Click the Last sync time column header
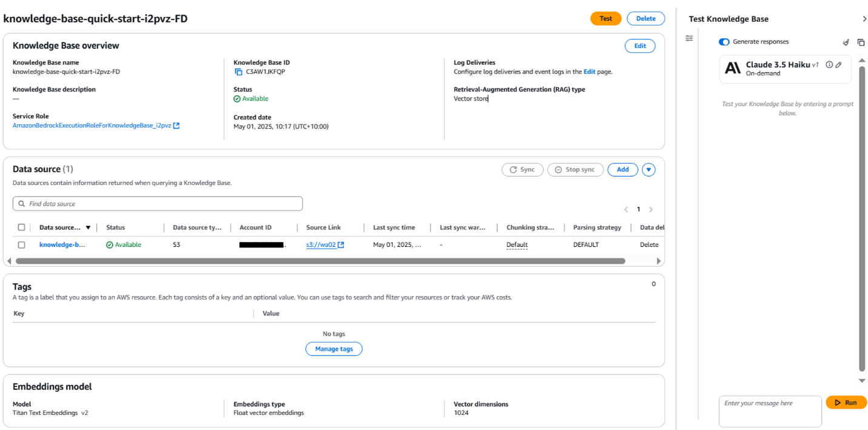868x430 pixels. tap(394, 227)
